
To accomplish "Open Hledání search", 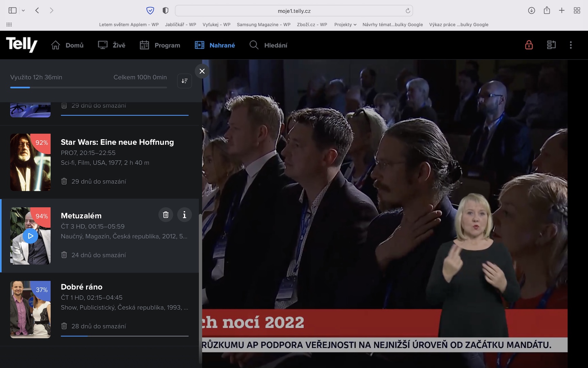I will click(268, 45).
